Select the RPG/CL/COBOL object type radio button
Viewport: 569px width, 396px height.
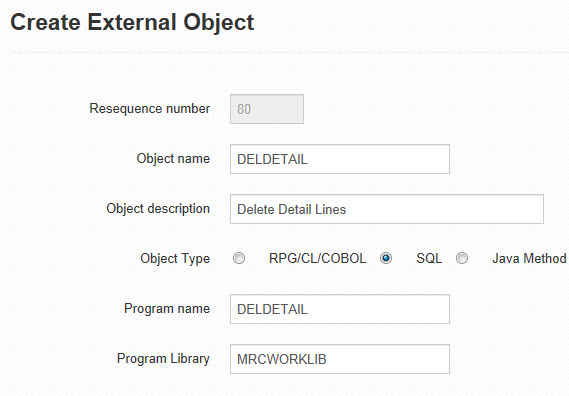pos(239,258)
